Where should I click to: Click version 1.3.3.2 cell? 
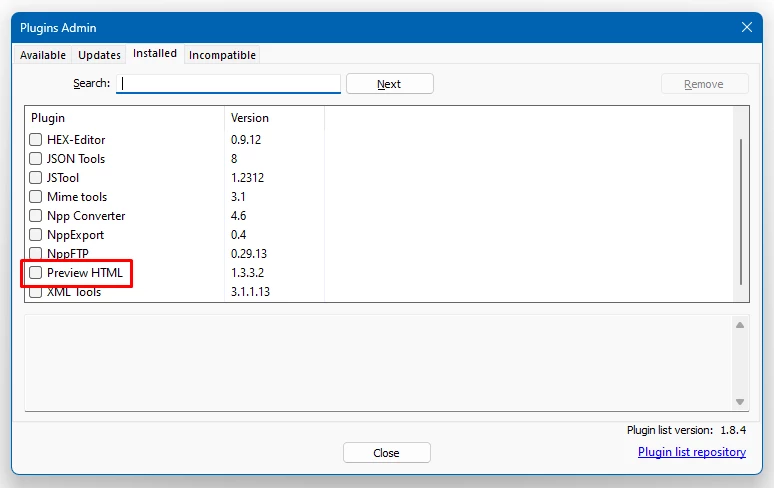(247, 272)
